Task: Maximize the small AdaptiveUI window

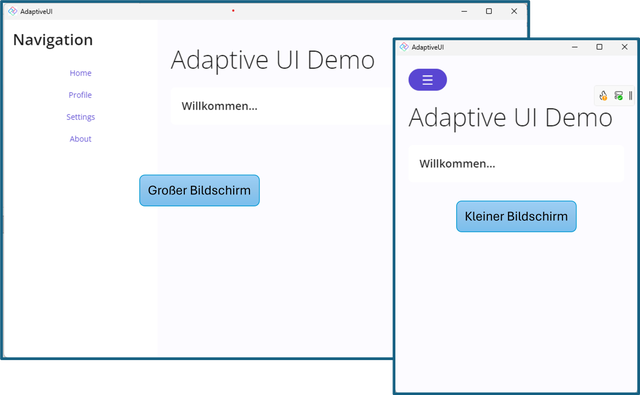Action: pos(599,47)
